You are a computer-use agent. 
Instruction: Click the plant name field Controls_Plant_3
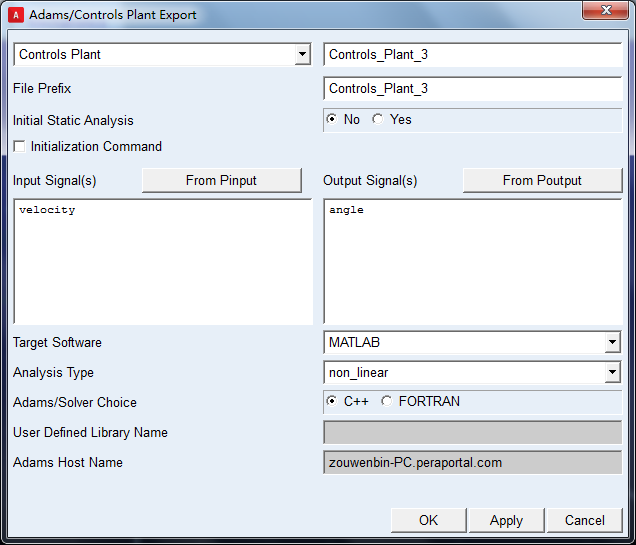472,55
